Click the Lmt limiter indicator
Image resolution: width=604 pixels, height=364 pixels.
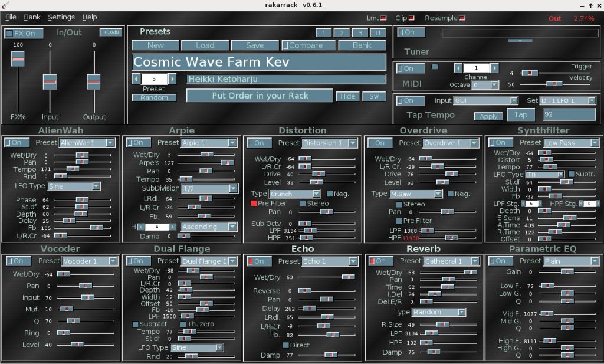click(x=383, y=18)
